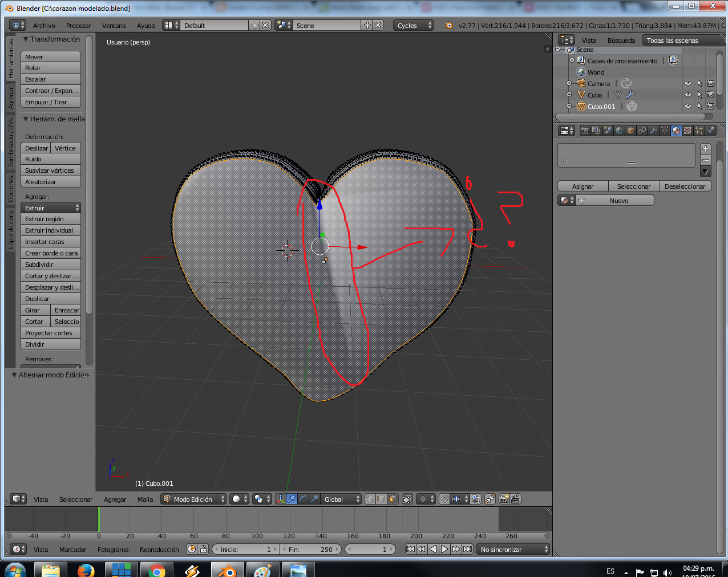Toggle limit selection to visible icon
The width and height of the screenshot is (728, 577).
407,499
